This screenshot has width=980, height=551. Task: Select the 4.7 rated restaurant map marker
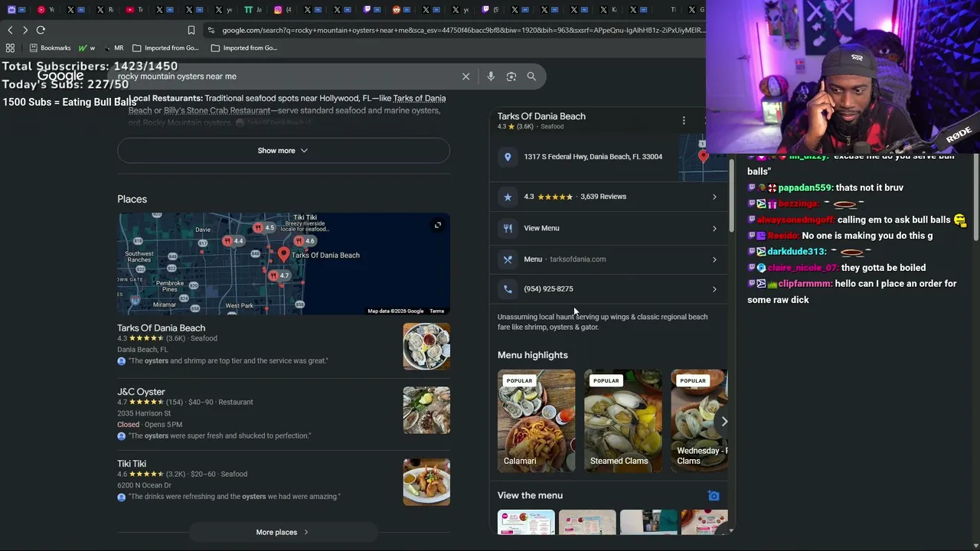[x=279, y=275]
